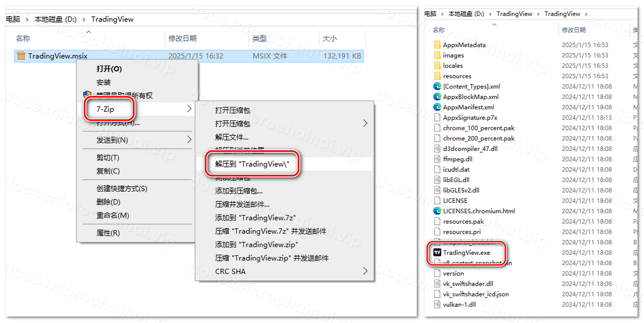Select 复制(C) in the context menu
This screenshot has width=644, height=323.
[108, 171]
